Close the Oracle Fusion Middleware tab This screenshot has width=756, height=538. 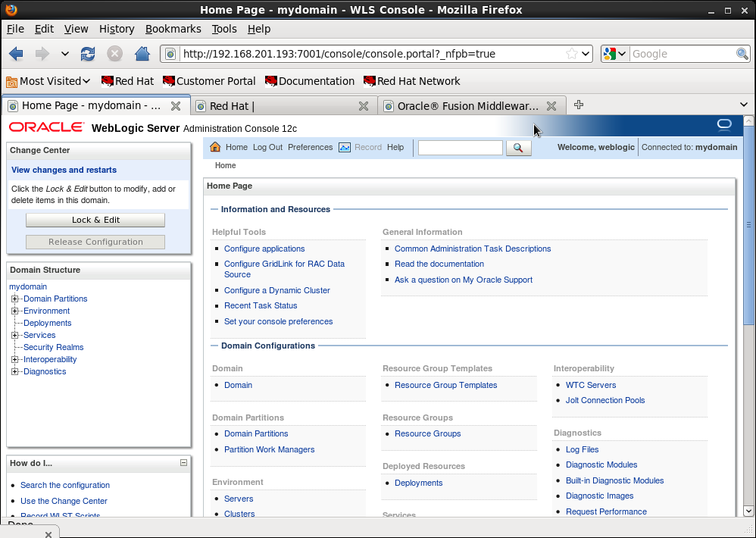pyautogui.click(x=551, y=106)
